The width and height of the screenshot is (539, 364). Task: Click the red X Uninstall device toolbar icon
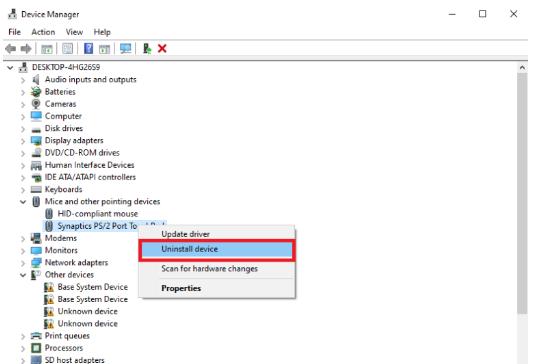162,48
